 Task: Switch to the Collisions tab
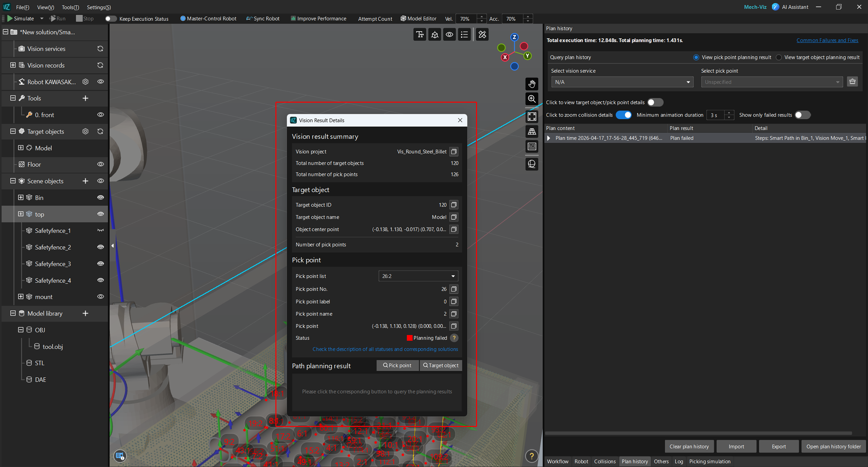click(604, 461)
